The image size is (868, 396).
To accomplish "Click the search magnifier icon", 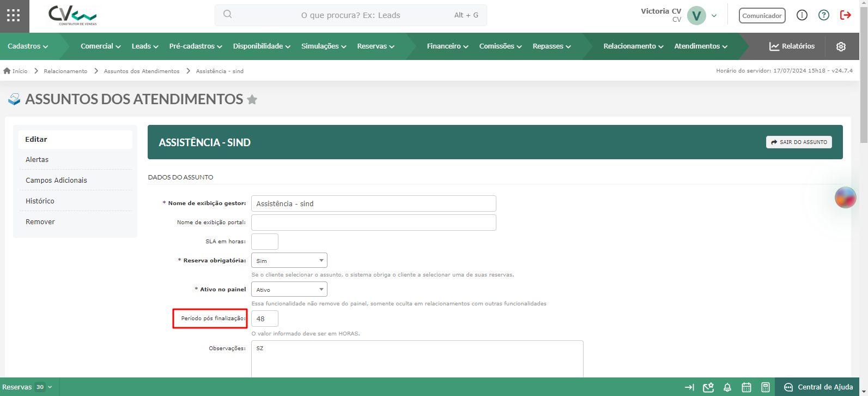I will tap(228, 15).
